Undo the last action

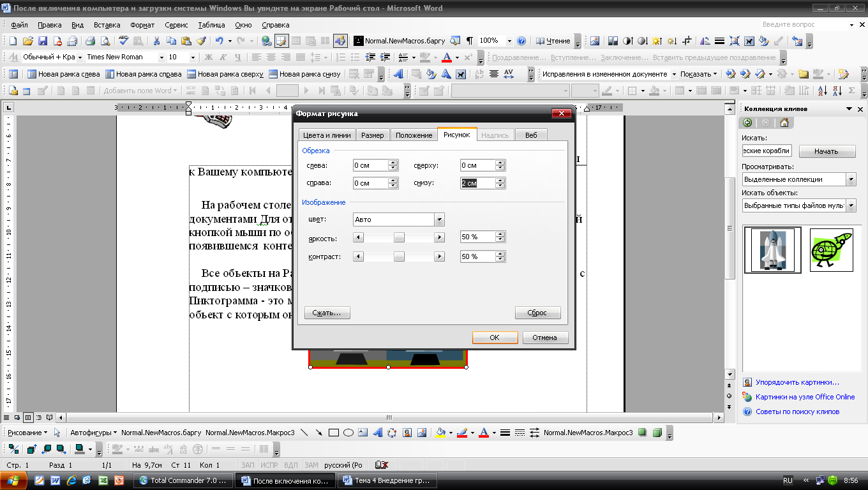click(219, 41)
